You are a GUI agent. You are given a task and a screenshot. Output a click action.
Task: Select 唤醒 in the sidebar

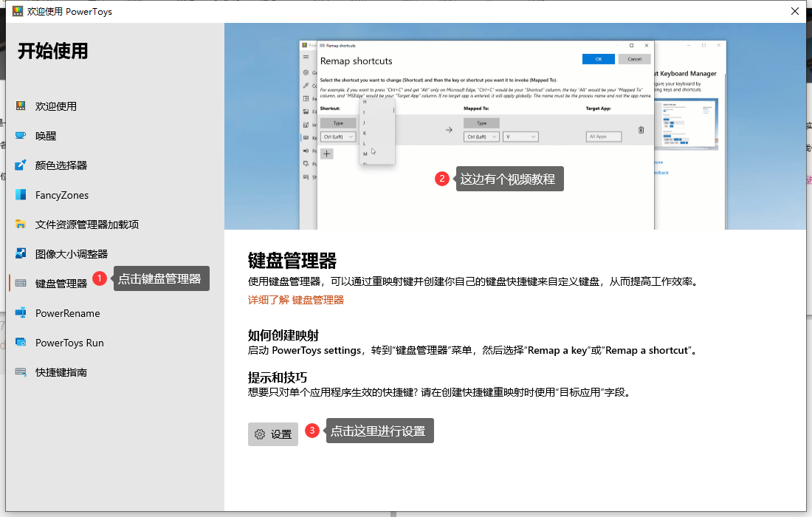click(46, 136)
